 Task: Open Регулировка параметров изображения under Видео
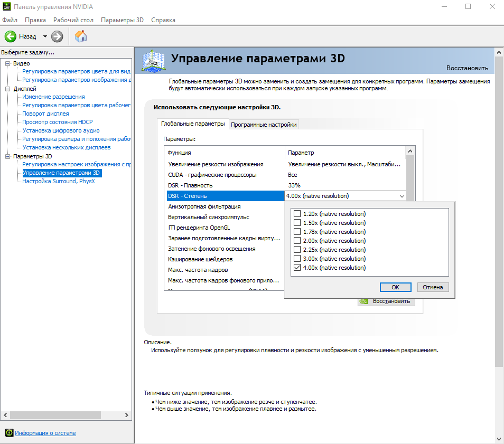click(77, 80)
